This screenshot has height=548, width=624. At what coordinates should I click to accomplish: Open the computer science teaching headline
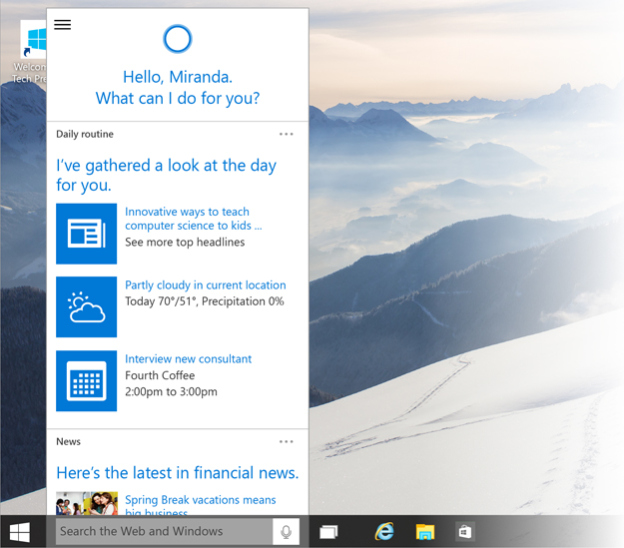pos(187,218)
